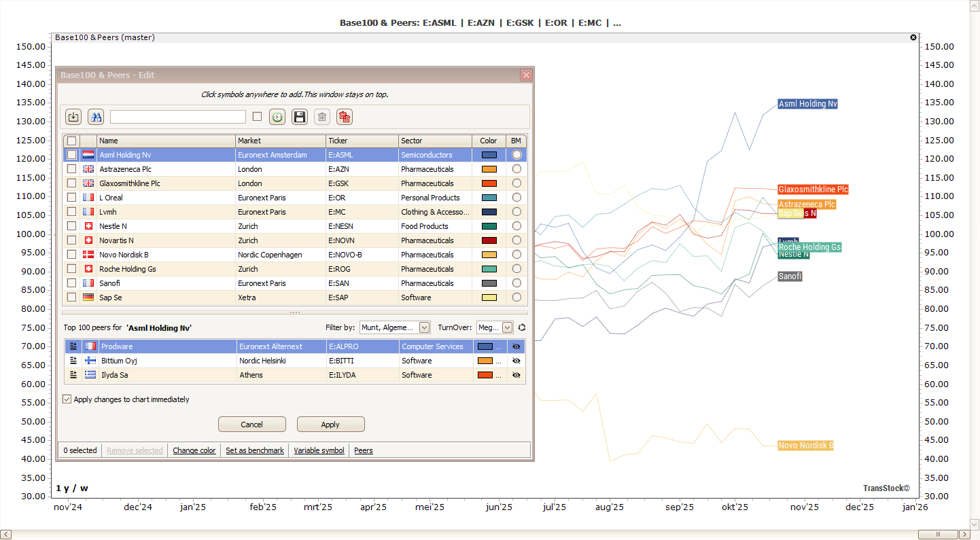Select benchmark radio button for Sap Se
This screenshot has width=980, height=540.
pos(517,298)
